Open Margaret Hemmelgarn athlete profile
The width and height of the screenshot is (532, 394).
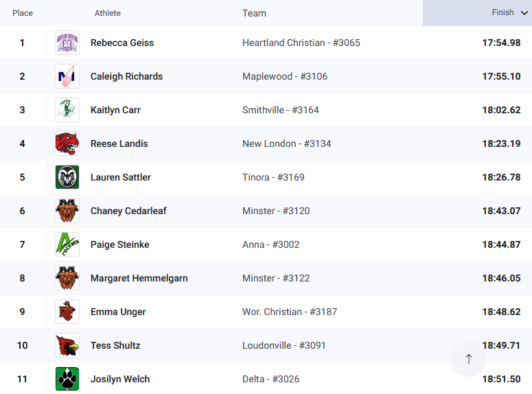(139, 278)
